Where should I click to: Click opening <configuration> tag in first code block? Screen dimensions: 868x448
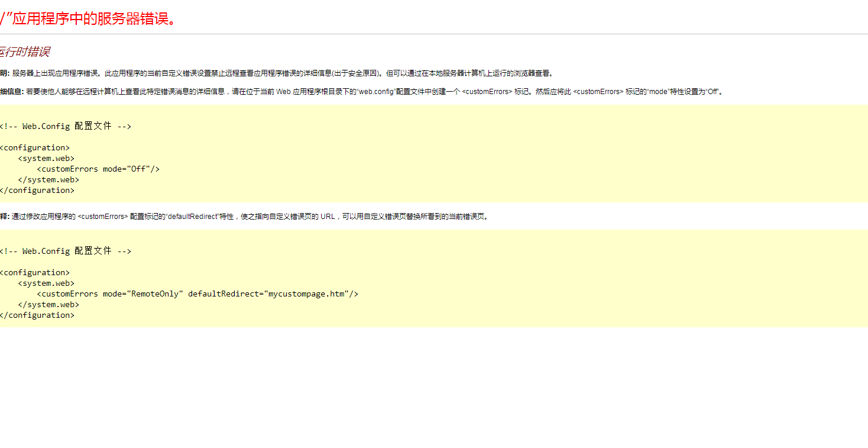[35, 147]
